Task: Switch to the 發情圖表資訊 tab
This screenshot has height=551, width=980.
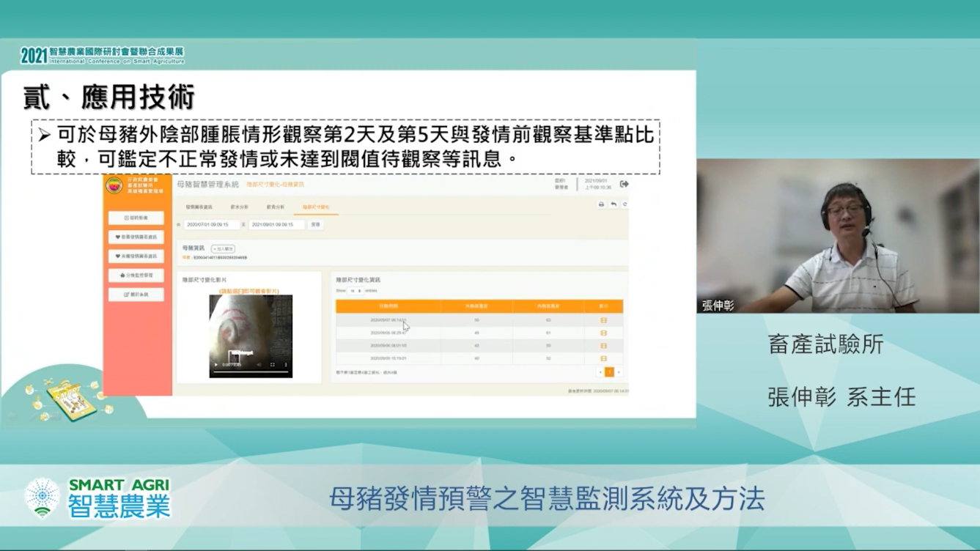Action: [x=199, y=207]
